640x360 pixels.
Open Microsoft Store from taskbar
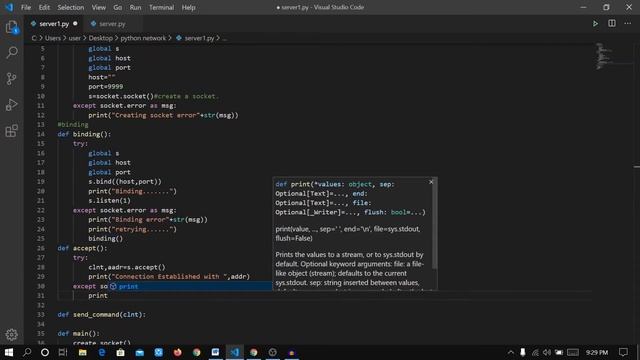pos(120,352)
